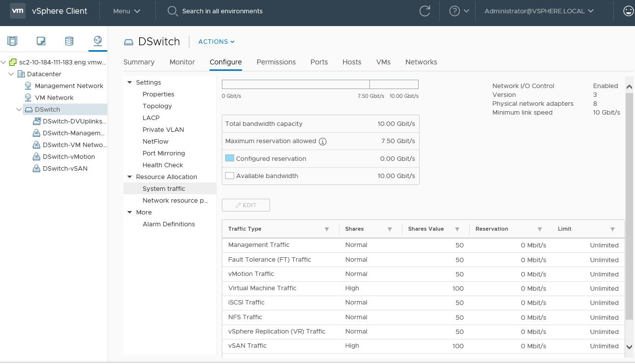This screenshot has height=364, width=635.
Task: Filter the Shares column
Action: 390,229
